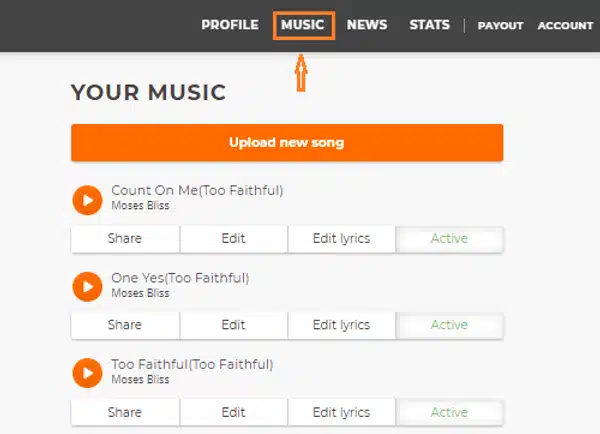
Task: Share the song One Yes
Action: pyautogui.click(x=125, y=325)
